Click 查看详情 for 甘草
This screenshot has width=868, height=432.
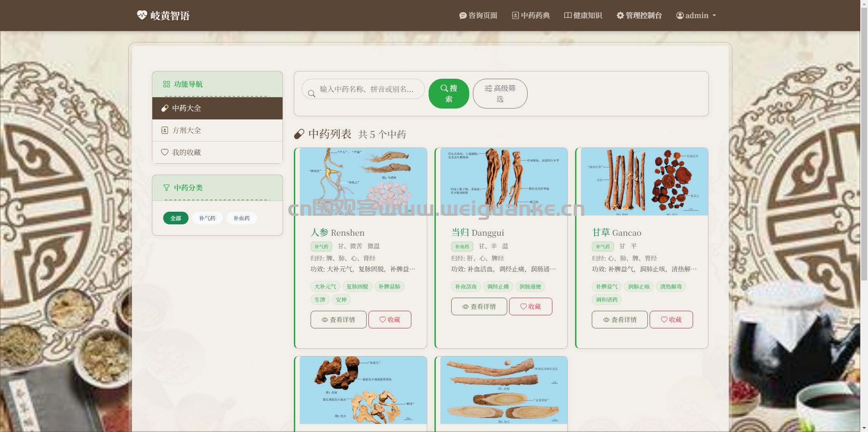coord(619,319)
